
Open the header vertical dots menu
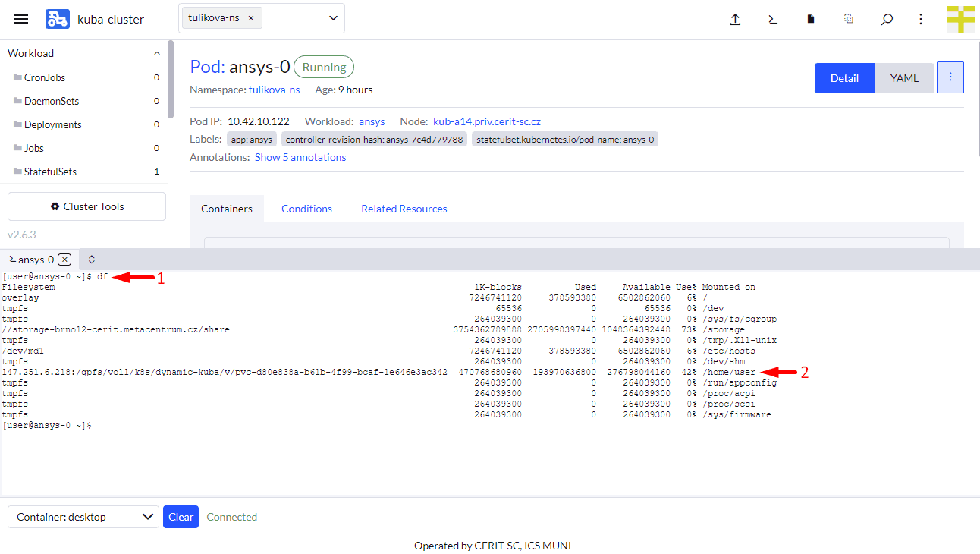(x=921, y=20)
